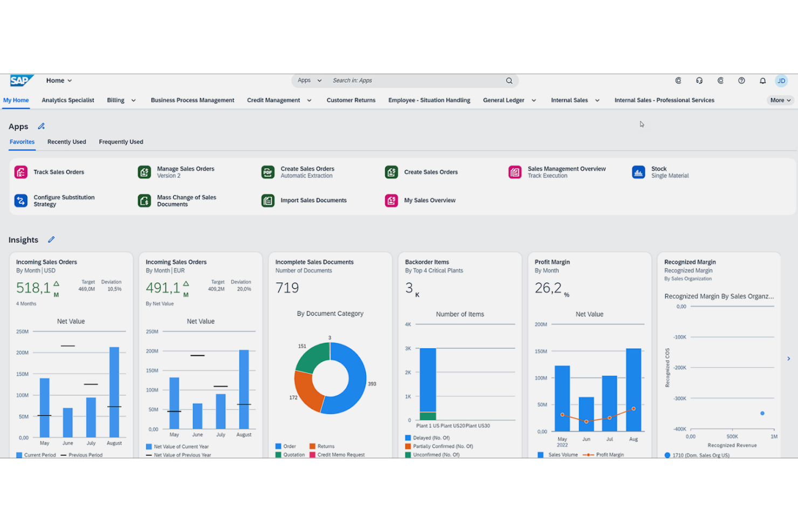Open Internal Sales - Professional Services tab
The width and height of the screenshot is (798, 532).
pyautogui.click(x=664, y=100)
